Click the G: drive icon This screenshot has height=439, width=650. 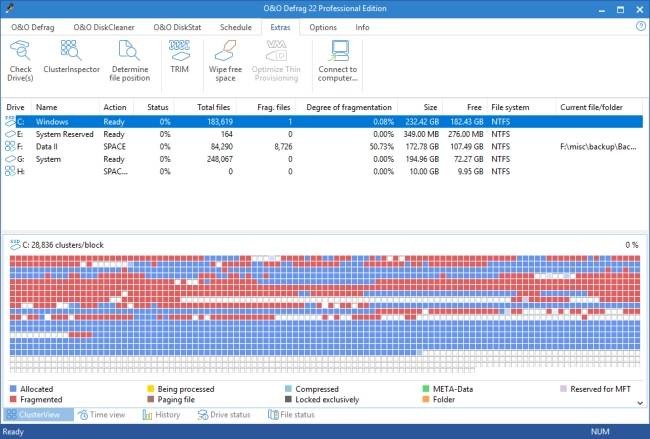click(x=10, y=159)
